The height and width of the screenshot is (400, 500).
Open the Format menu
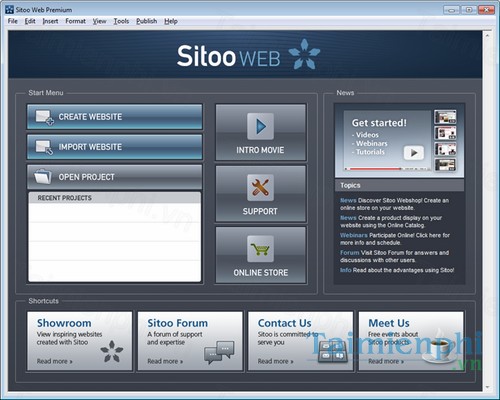[x=76, y=21]
